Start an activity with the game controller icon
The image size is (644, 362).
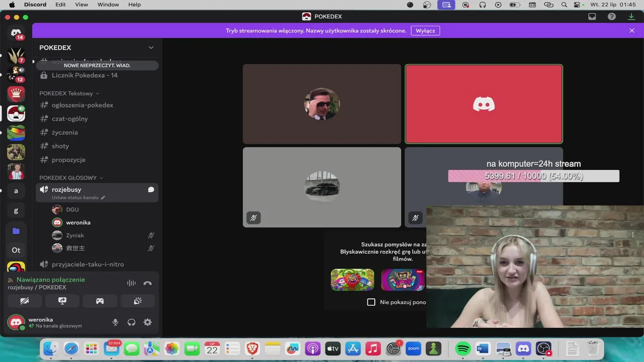coord(100,301)
